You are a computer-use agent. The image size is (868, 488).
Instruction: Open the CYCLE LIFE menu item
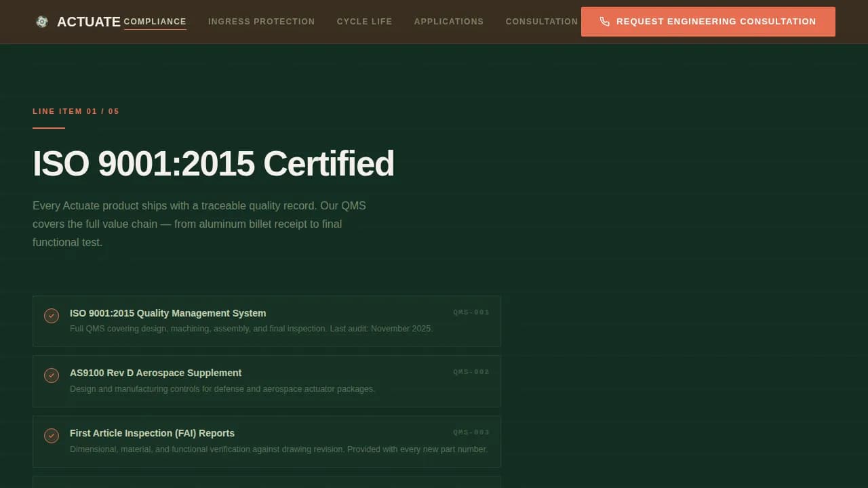tap(364, 21)
